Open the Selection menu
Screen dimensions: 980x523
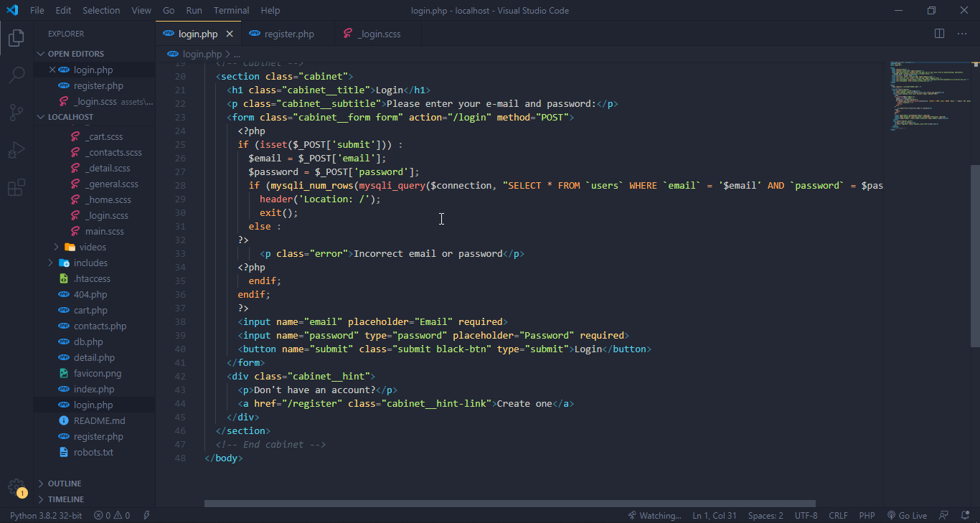click(101, 10)
